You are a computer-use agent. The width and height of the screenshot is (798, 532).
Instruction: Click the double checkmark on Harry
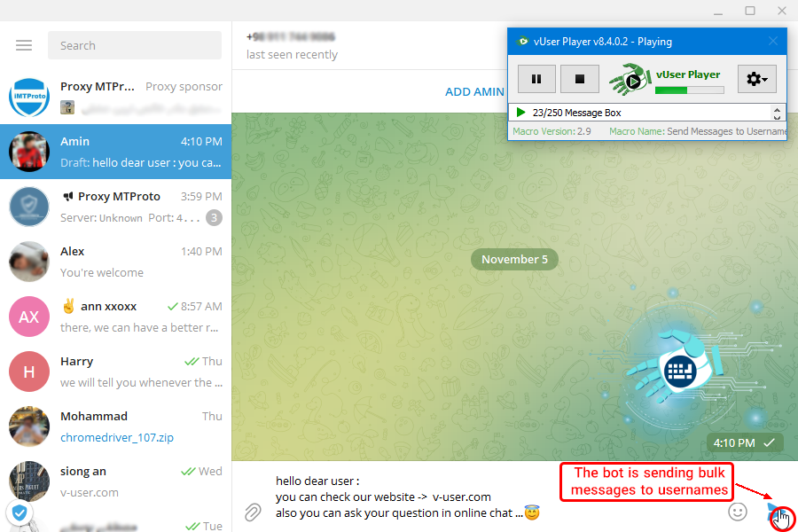(x=192, y=362)
